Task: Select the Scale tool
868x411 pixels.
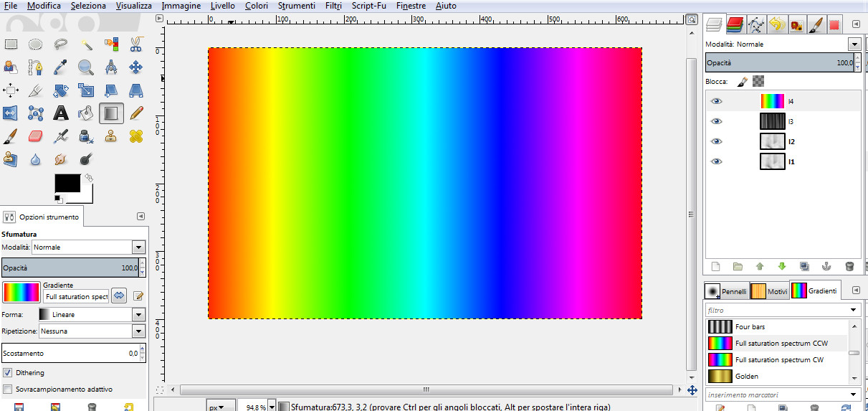Action: coord(86,90)
